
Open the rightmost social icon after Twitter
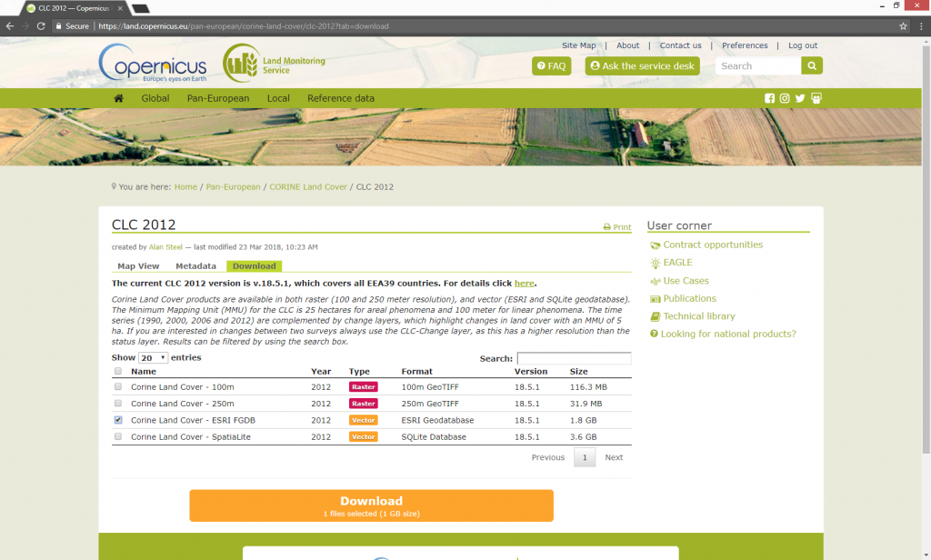pos(816,98)
